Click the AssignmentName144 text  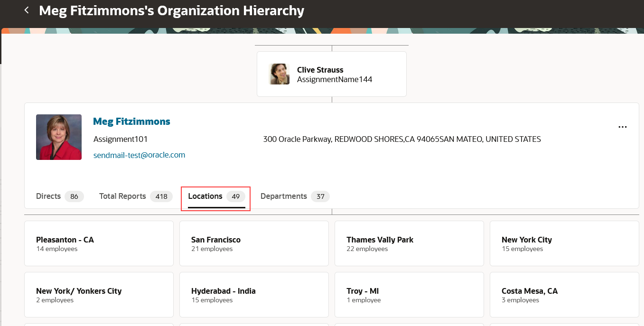pyautogui.click(x=335, y=79)
